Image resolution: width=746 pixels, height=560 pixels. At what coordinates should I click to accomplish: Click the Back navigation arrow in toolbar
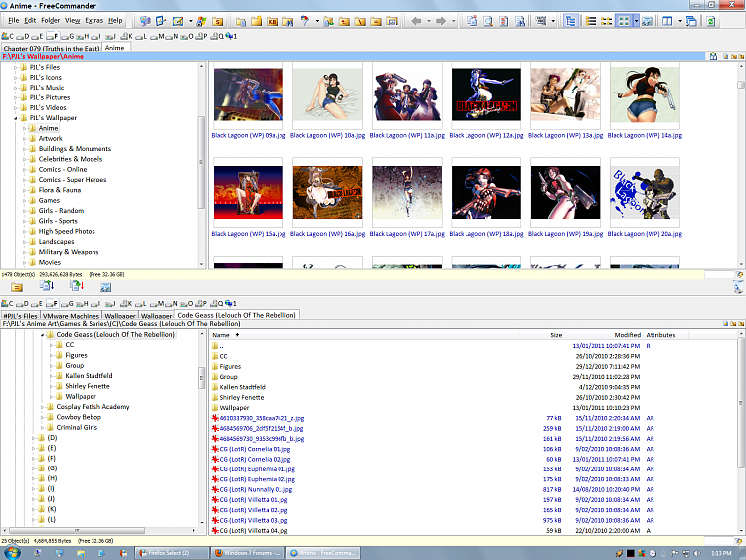[417, 21]
